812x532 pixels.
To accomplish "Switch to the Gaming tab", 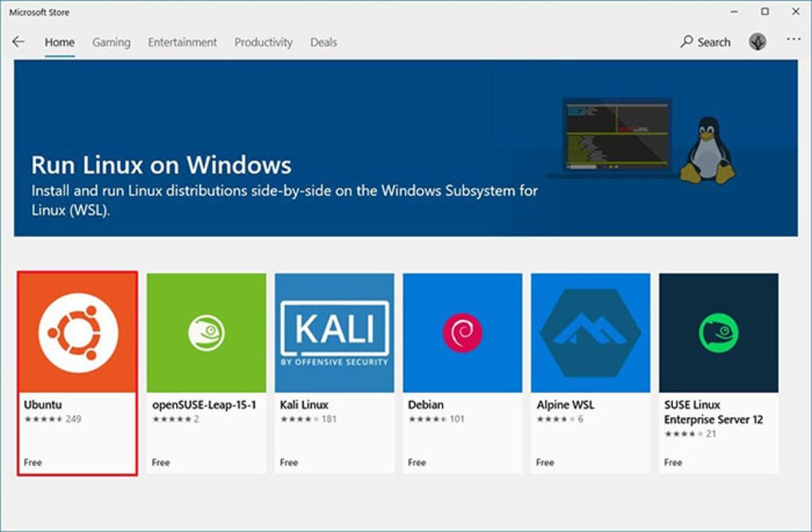I will click(111, 42).
